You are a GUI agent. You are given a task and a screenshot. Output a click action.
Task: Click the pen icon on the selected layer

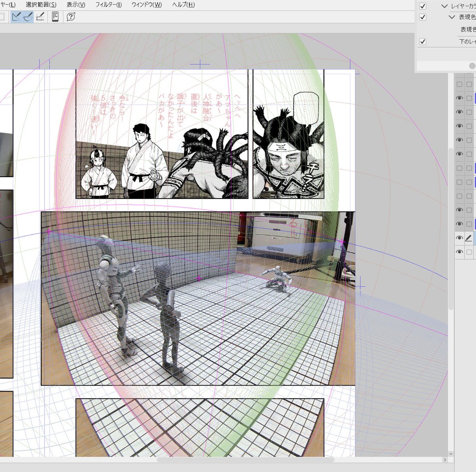(468, 238)
